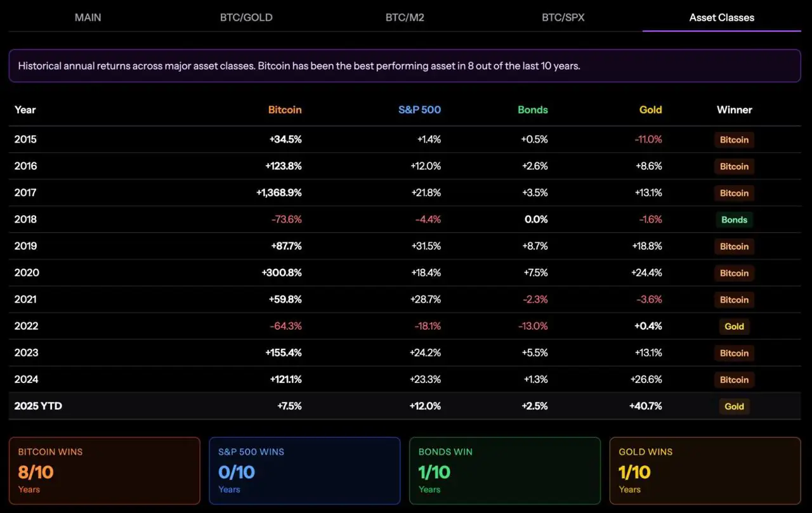Screen dimensions: 812x513
Task: Click S&P 500 return +24.2% for 2023
Action: [x=426, y=353]
